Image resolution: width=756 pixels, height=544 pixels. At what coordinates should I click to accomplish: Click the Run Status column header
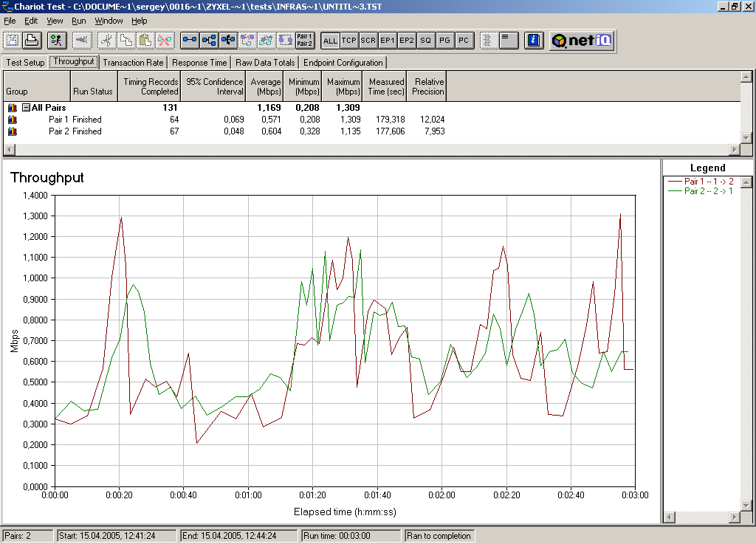click(x=93, y=92)
